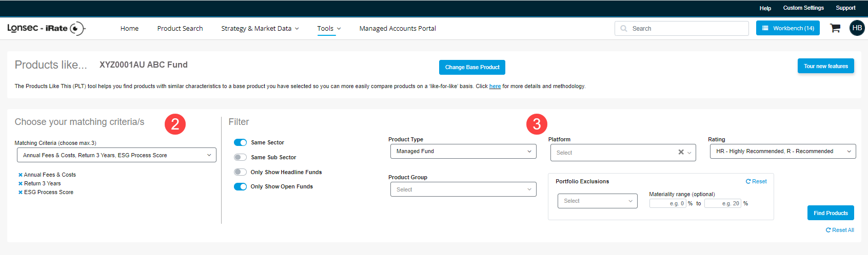Remove ESG Process Score criterion x
The width and height of the screenshot is (868, 255).
[21, 193]
